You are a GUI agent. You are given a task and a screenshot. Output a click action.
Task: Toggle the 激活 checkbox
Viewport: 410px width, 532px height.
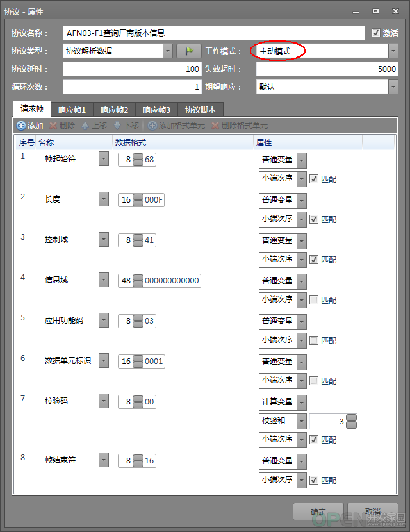[376, 33]
